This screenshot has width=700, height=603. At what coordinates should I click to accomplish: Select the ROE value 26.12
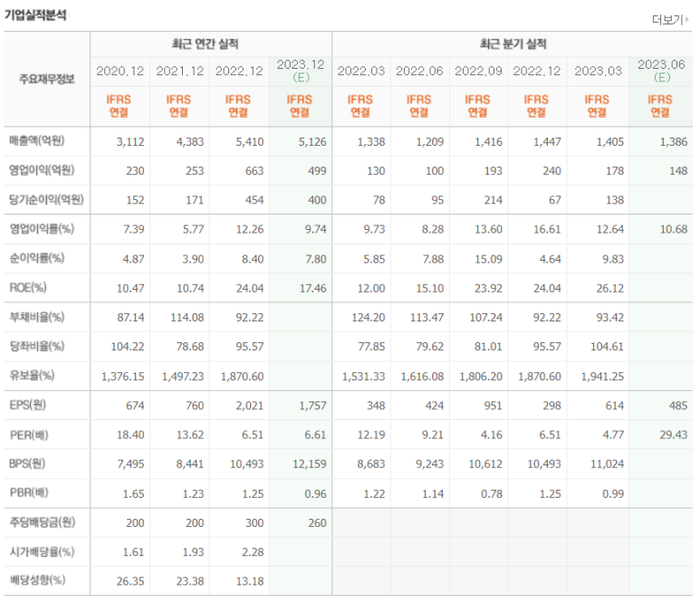(609, 288)
